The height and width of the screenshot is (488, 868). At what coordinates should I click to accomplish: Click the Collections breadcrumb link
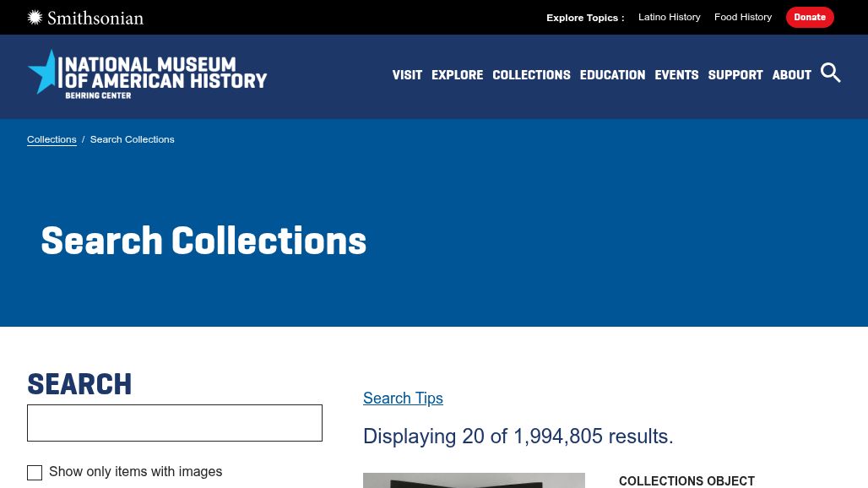(52, 139)
